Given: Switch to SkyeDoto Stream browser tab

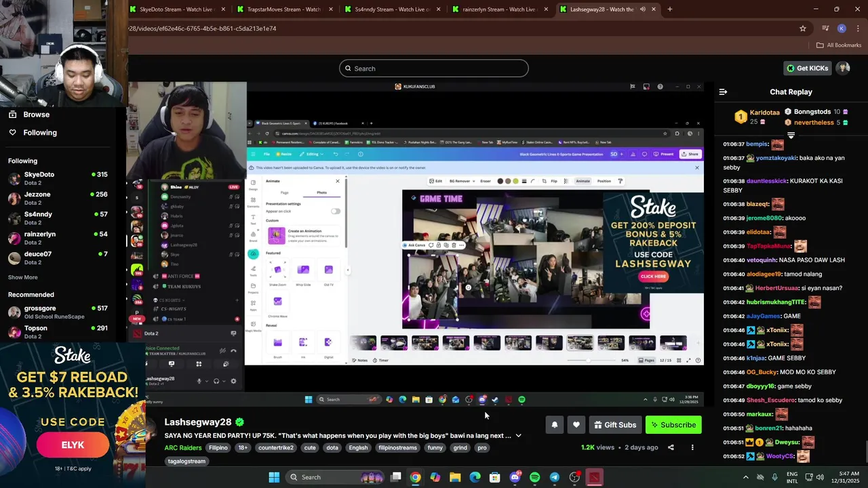Looking at the screenshot, I should tap(176, 9).
